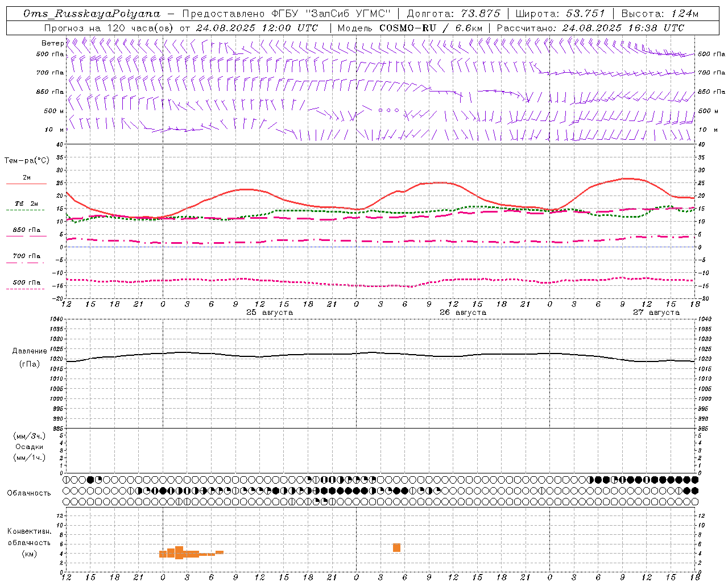Select the forecast start 24.08.2025 12:00 UTC
This screenshot has height=582, width=728.
click(x=257, y=28)
